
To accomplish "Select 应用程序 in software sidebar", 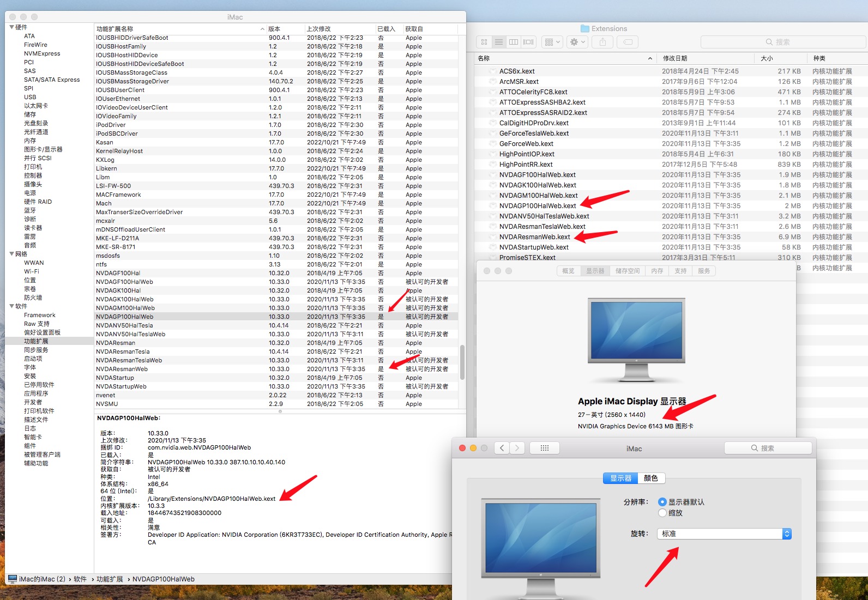I will tap(36, 393).
